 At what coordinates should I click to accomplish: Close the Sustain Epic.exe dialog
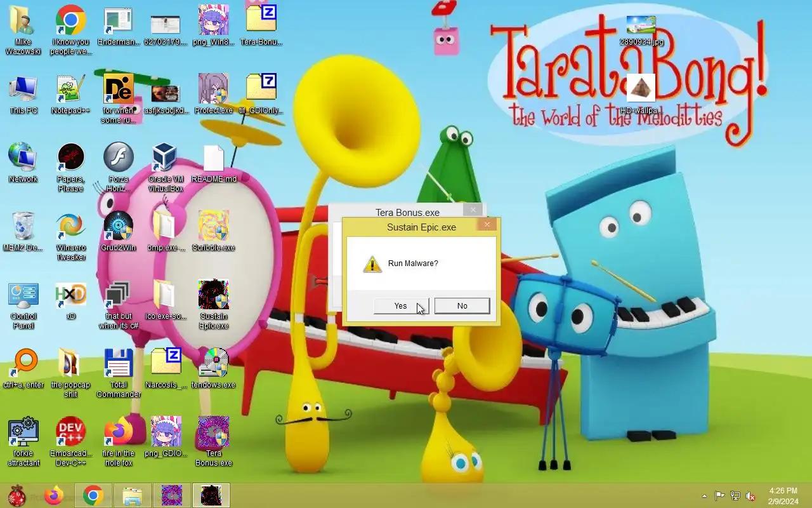click(x=487, y=225)
